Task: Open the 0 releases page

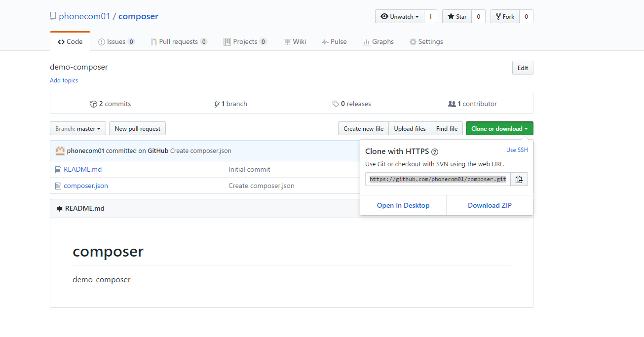Action: (x=351, y=104)
